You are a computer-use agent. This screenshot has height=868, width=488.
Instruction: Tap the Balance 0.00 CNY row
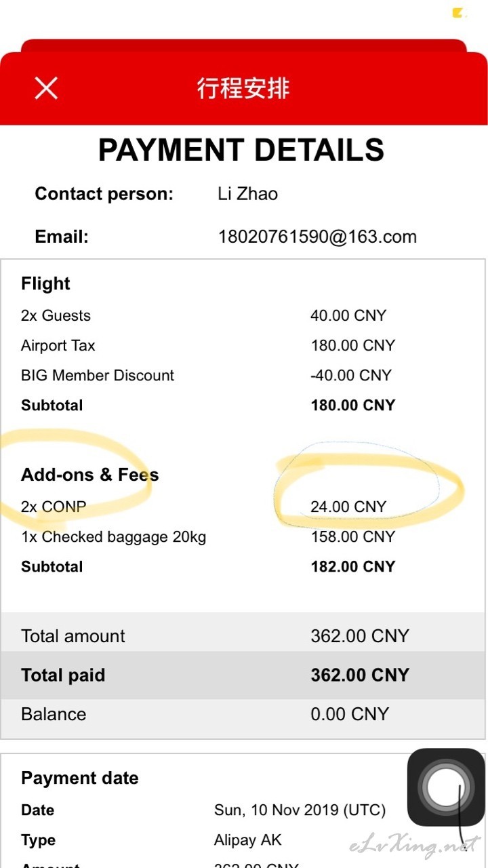click(243, 714)
